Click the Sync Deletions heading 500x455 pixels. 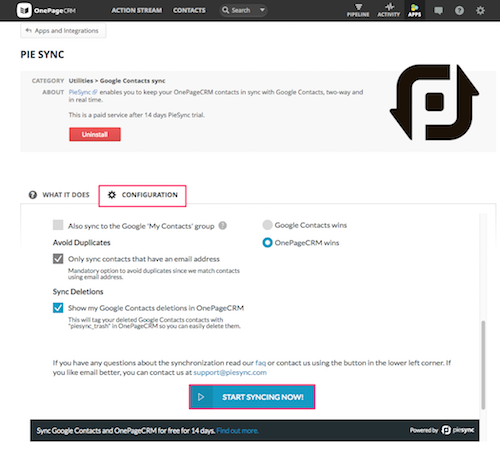tap(78, 292)
